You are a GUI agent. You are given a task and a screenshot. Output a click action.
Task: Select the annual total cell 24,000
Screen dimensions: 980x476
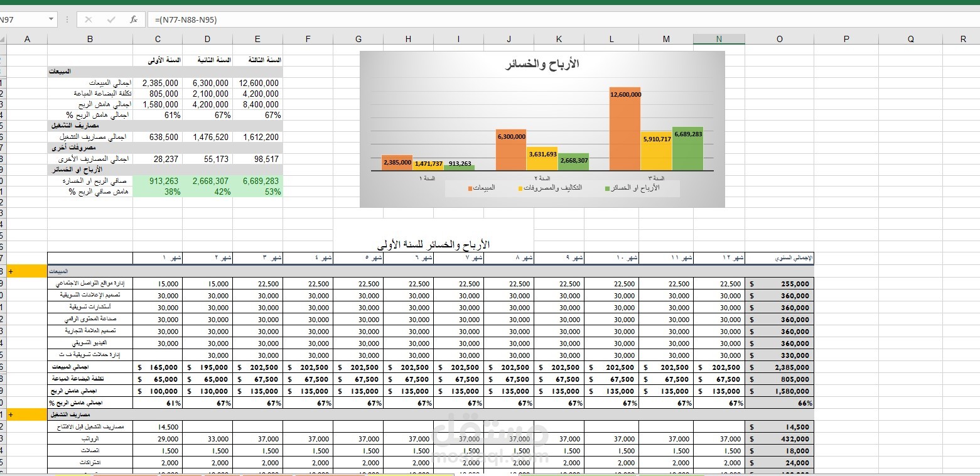(x=780, y=463)
